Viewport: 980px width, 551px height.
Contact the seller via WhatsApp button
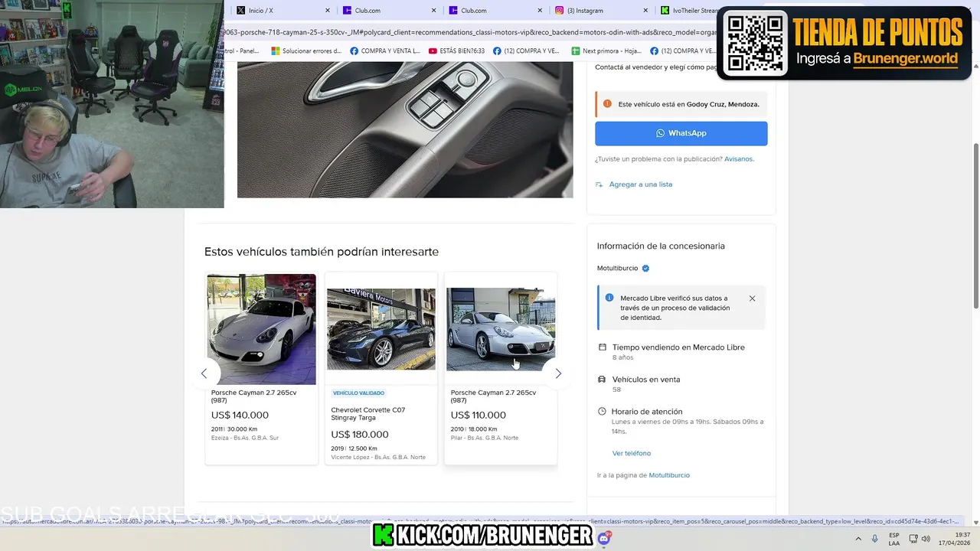coord(681,133)
